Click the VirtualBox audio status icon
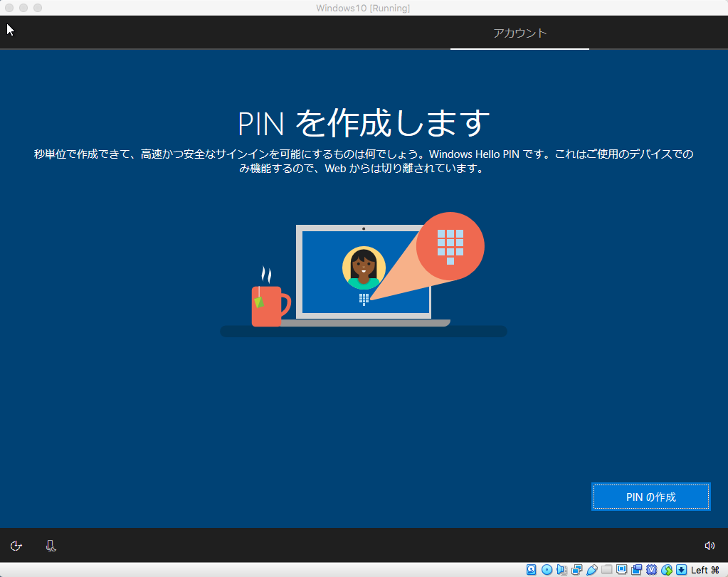728x577 pixels. click(561, 570)
